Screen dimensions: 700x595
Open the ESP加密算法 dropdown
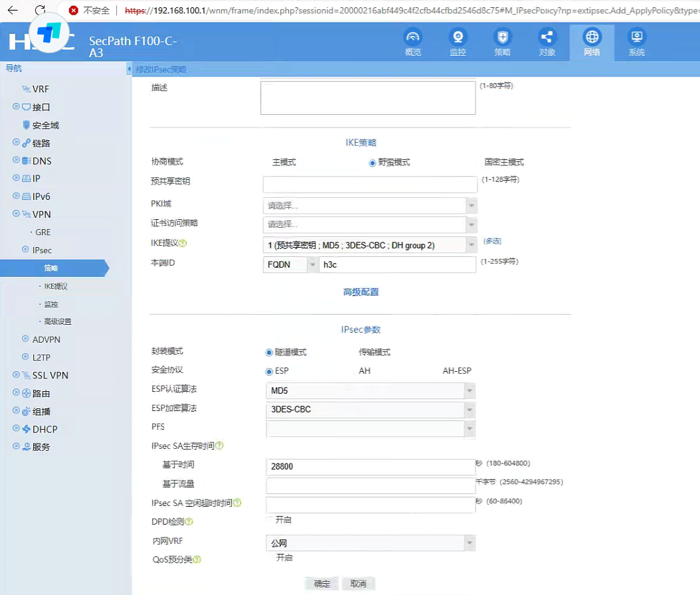[370, 410]
